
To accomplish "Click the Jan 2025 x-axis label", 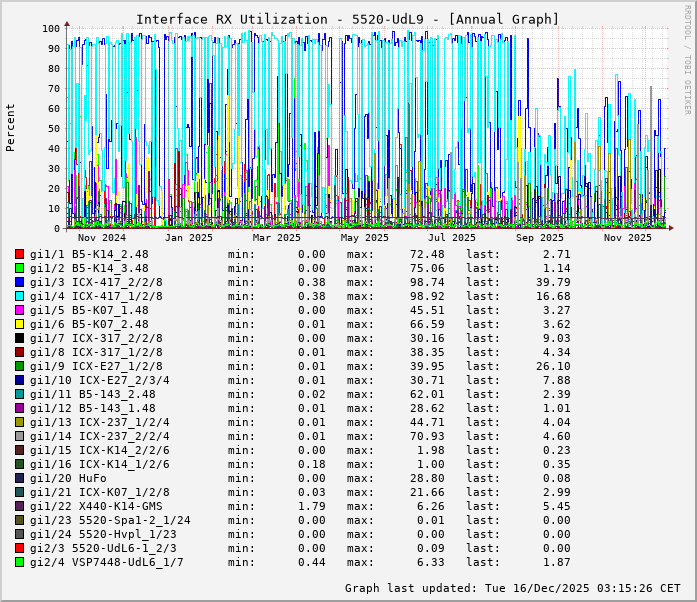I will pyautogui.click(x=188, y=237).
